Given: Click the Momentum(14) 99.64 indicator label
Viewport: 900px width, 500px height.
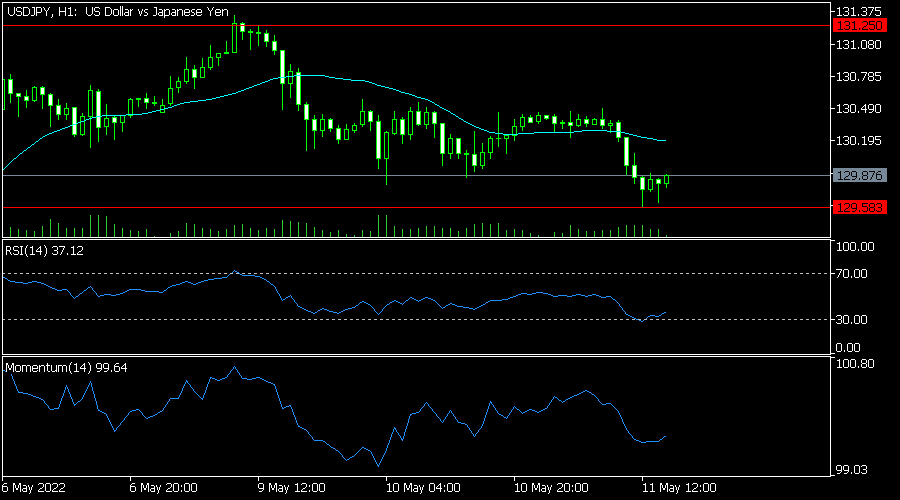Looking at the screenshot, I should 66,368.
